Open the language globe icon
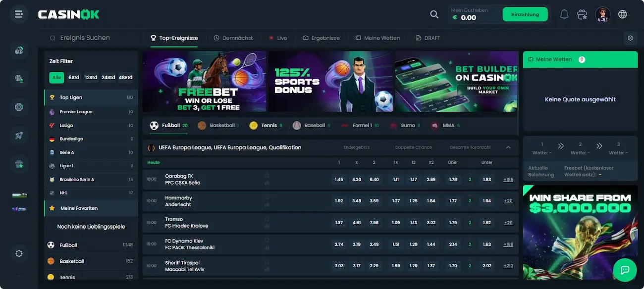The image size is (644, 289). point(623,14)
